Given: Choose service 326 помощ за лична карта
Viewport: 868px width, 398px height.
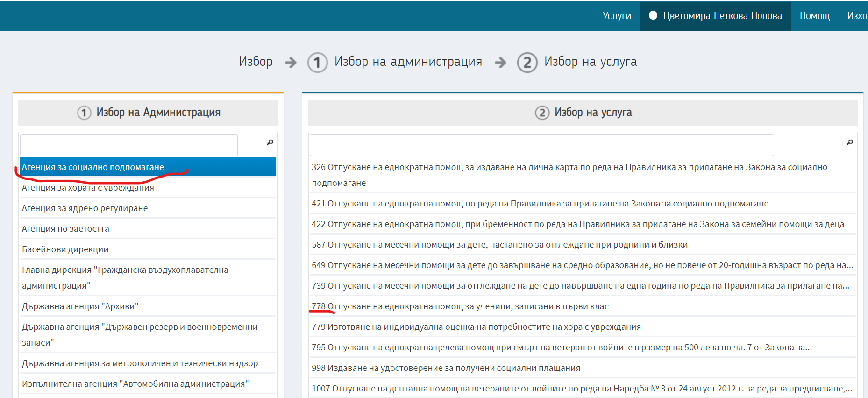Looking at the screenshot, I should pos(583,175).
